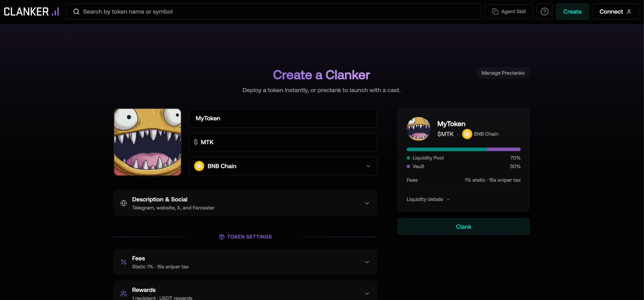644x300 pixels.
Task: Click the monster token image thumbnail
Action: coord(147,142)
